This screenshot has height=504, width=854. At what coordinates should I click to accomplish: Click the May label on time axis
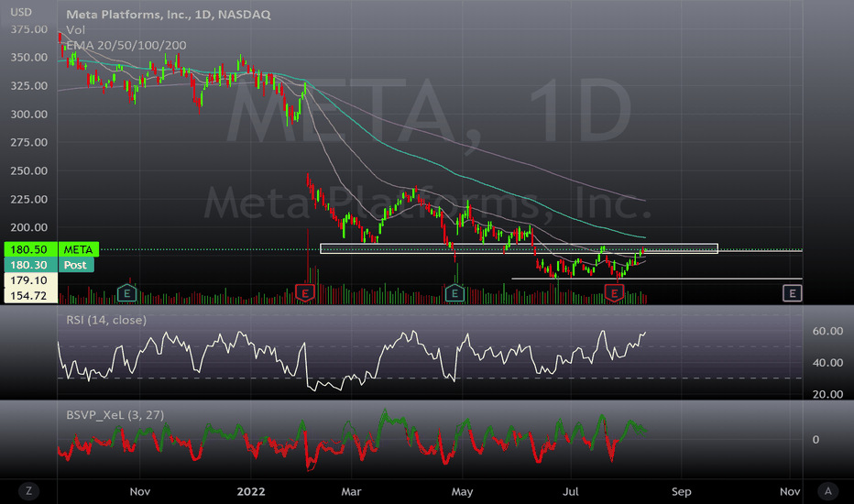click(463, 491)
